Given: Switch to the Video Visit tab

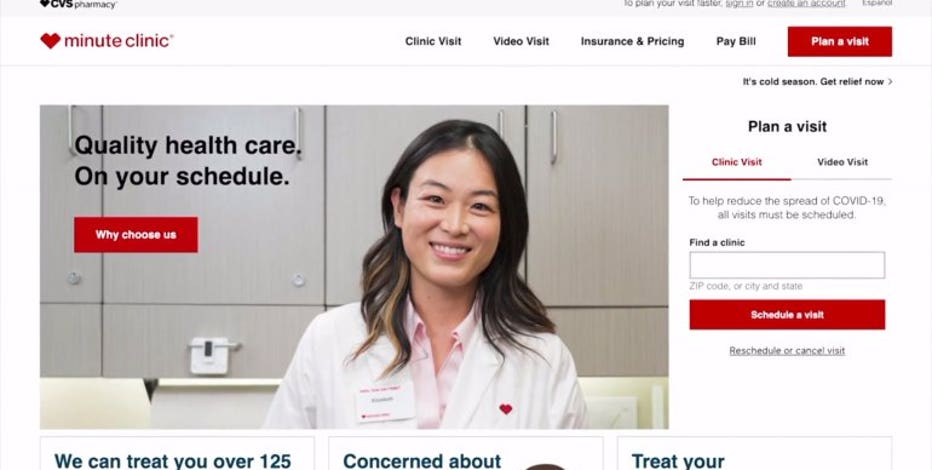Looking at the screenshot, I should coord(842,162).
